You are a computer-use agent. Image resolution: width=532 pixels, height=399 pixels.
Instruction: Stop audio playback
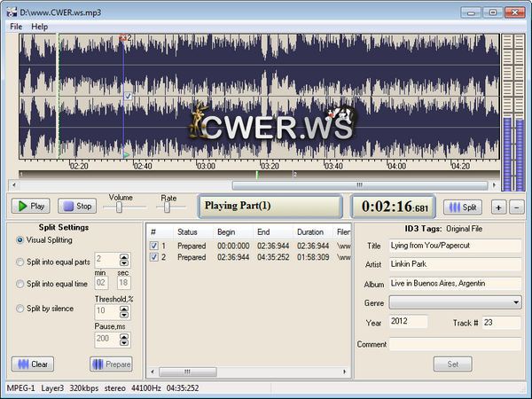pos(77,206)
